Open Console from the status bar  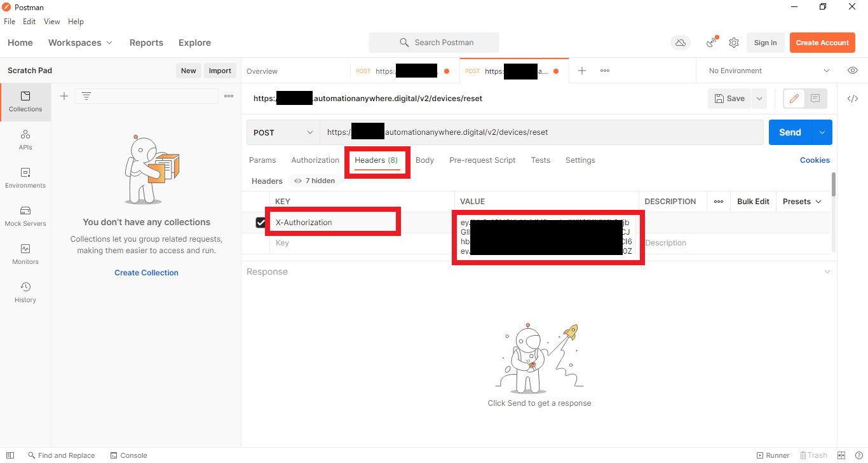click(x=128, y=455)
